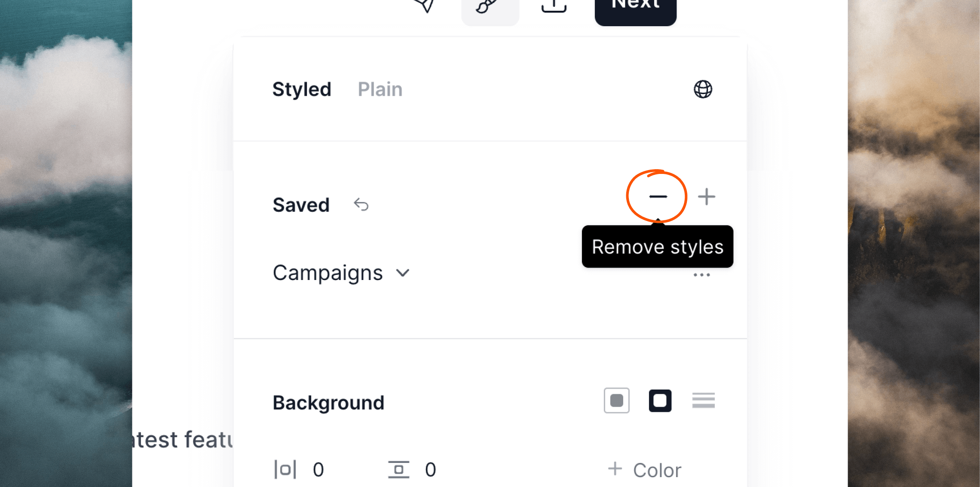This screenshot has width=980, height=487.
Task: Click the Next button
Action: pyautogui.click(x=635, y=9)
